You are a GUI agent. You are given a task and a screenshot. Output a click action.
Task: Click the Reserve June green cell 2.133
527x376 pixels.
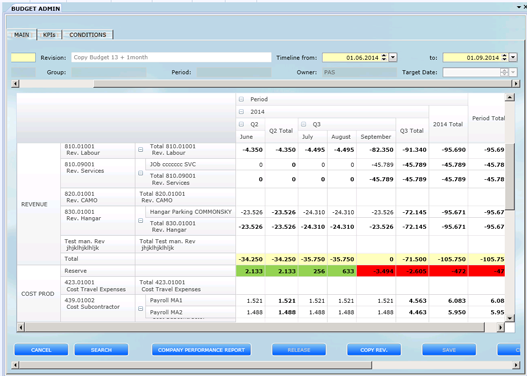[x=250, y=271]
